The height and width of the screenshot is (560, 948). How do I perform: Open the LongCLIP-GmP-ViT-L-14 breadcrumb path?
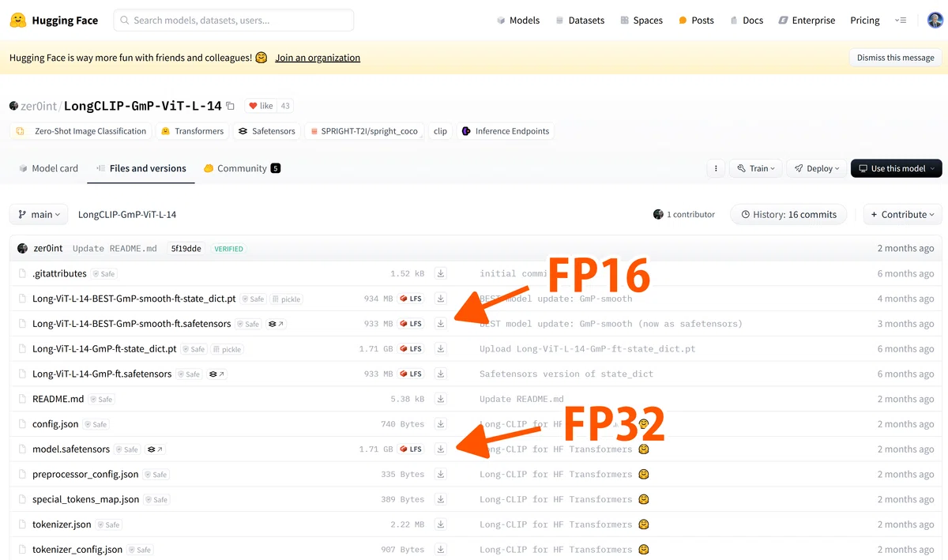pos(127,214)
